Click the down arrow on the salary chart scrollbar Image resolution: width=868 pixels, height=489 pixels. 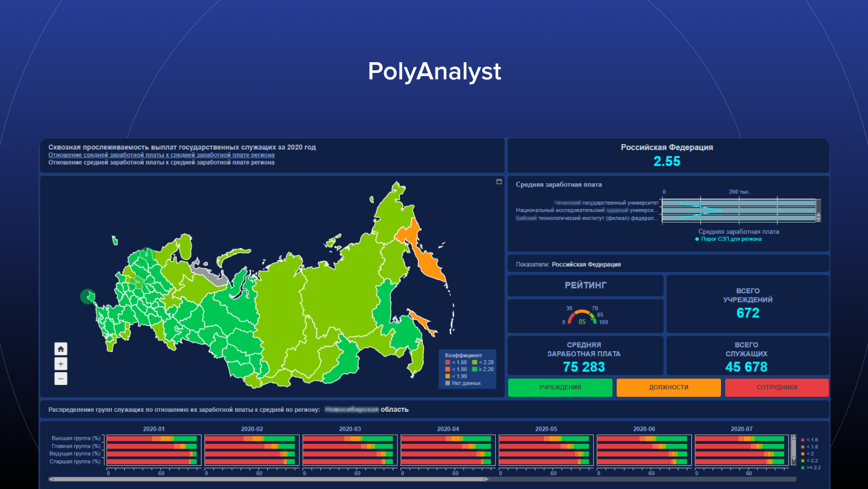[x=819, y=219]
